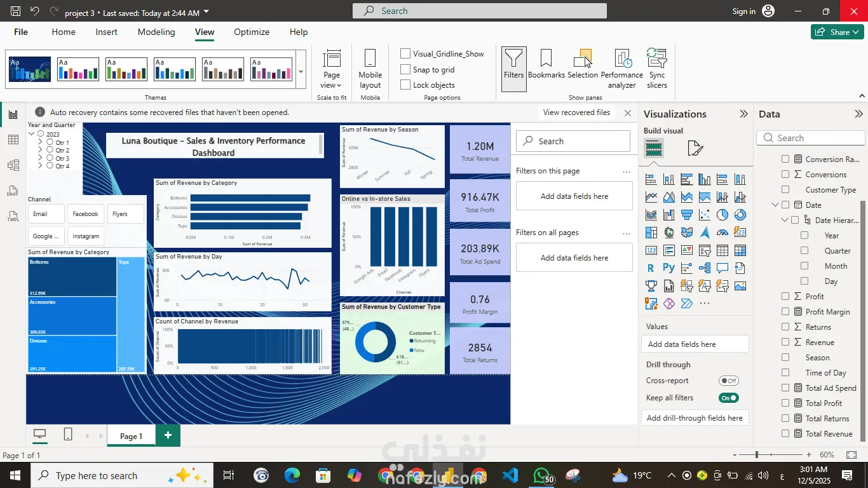This screenshot has width=868, height=488.
Task: Collapse the Date table in Data pane
Action: tap(775, 205)
